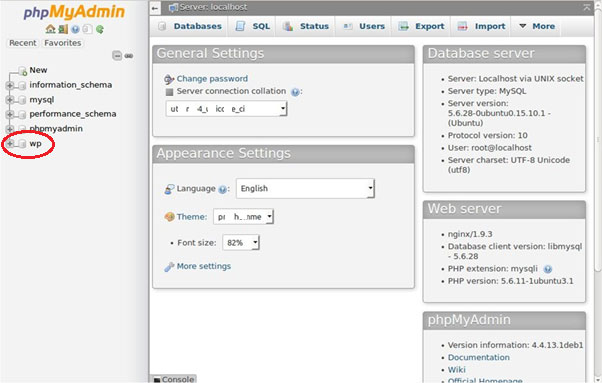Click the mysql database cylinder icon
This screenshot has width=602, height=383.
point(22,100)
